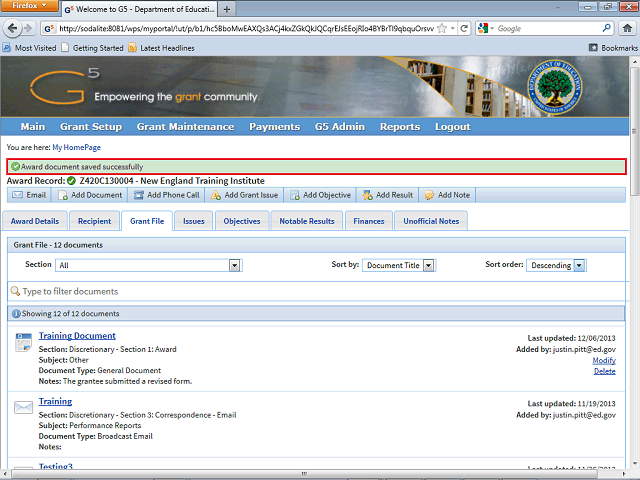Open the Grant Maintenance menu
The image size is (640, 480).
click(185, 127)
